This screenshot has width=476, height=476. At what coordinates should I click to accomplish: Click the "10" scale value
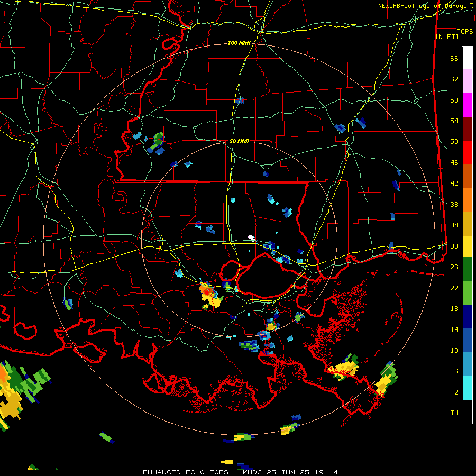pos(454,350)
